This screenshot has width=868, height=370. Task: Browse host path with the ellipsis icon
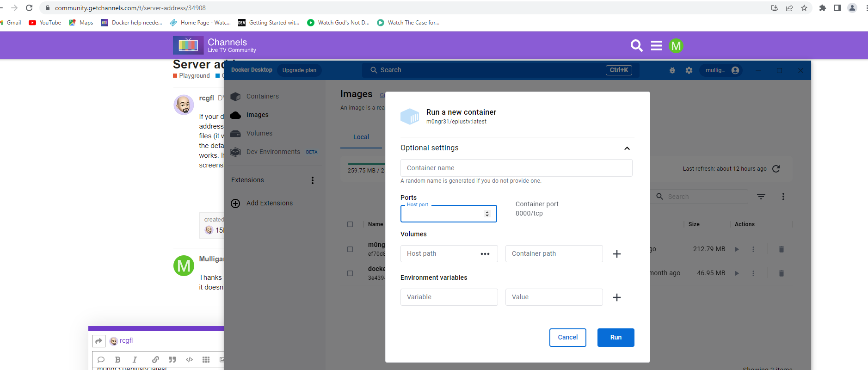[485, 254]
